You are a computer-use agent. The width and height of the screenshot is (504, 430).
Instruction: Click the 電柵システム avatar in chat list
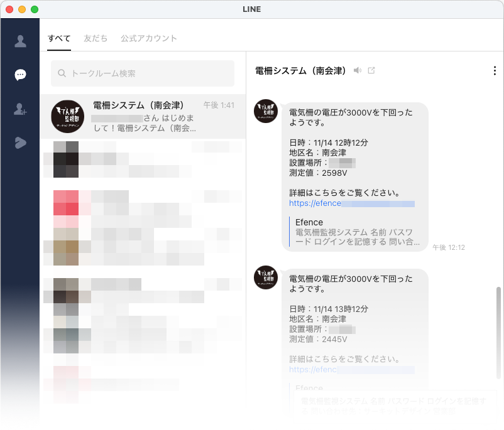[67, 116]
